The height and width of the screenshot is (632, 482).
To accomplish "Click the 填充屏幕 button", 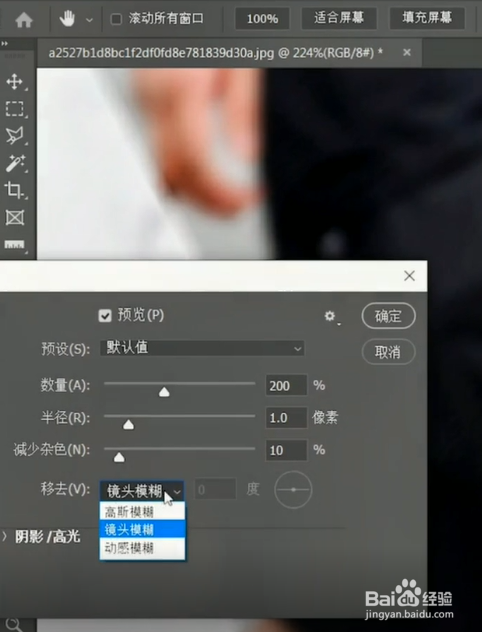I will tap(427, 18).
